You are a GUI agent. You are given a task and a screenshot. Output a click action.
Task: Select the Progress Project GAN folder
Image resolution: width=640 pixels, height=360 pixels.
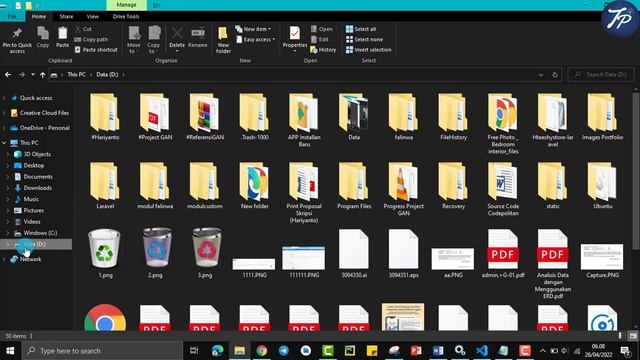[403, 189]
